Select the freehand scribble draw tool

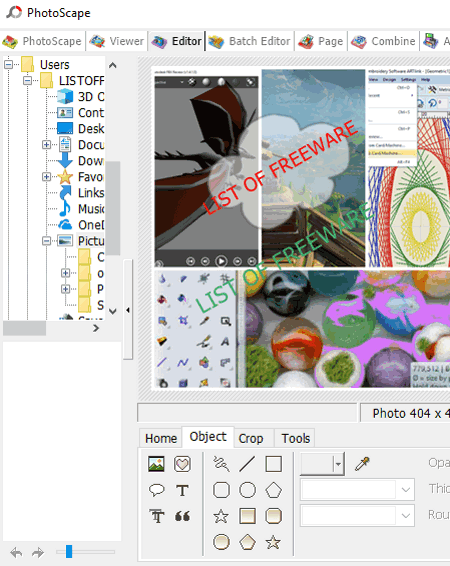click(221, 464)
